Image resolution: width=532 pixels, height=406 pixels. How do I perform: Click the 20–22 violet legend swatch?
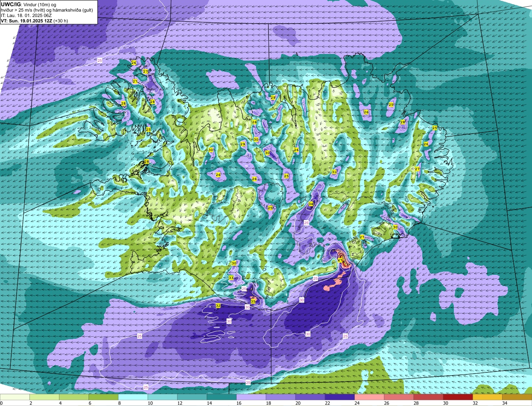[x=310, y=397]
